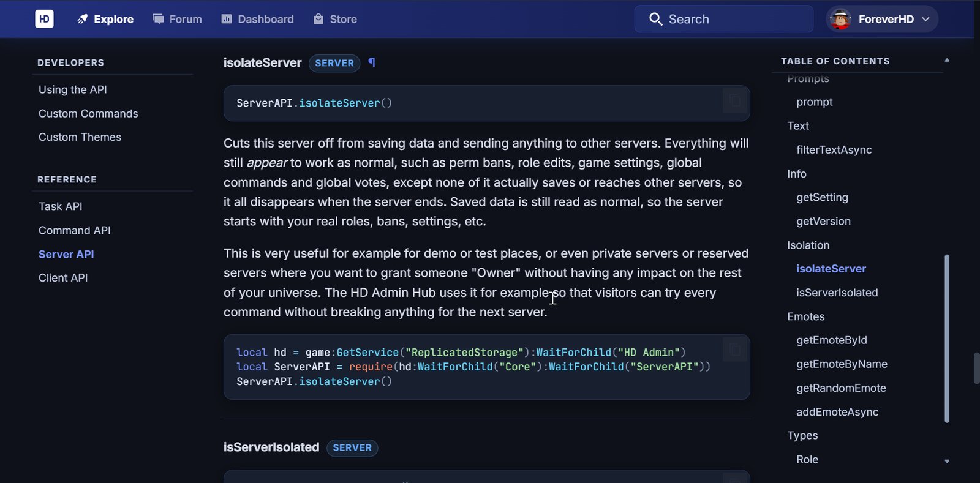Screen dimensions: 980x483
Task: Click into the Search field
Action: coord(724,19)
